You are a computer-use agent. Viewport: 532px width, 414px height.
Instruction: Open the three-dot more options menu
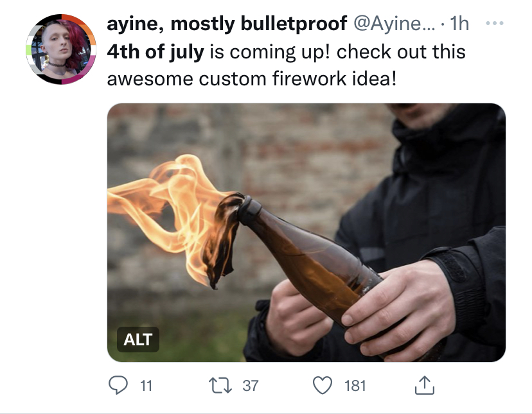pyautogui.click(x=495, y=23)
